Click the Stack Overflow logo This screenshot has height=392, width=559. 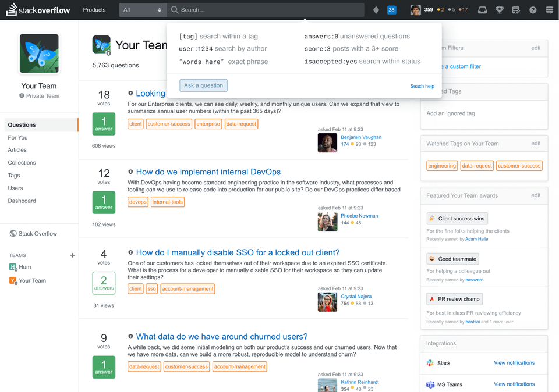[38, 9]
